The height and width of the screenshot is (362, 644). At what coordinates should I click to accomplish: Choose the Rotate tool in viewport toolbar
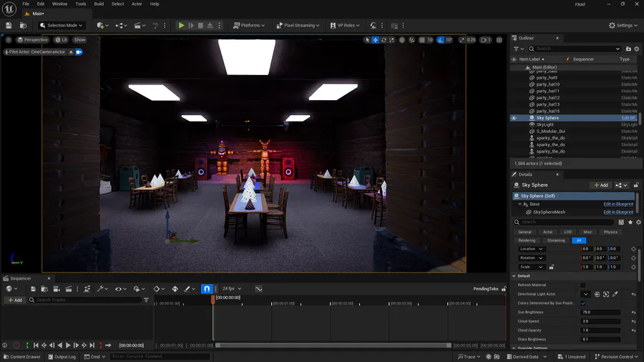[384, 40]
